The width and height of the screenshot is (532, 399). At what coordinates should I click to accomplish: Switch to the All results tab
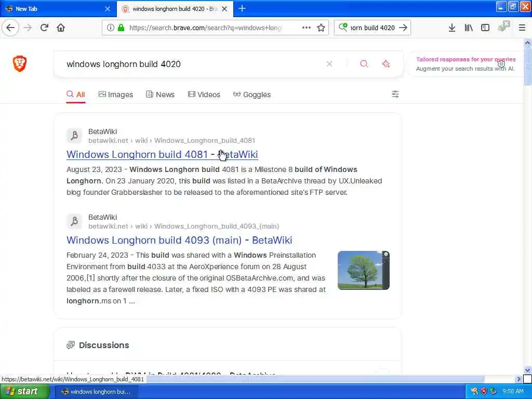76,95
